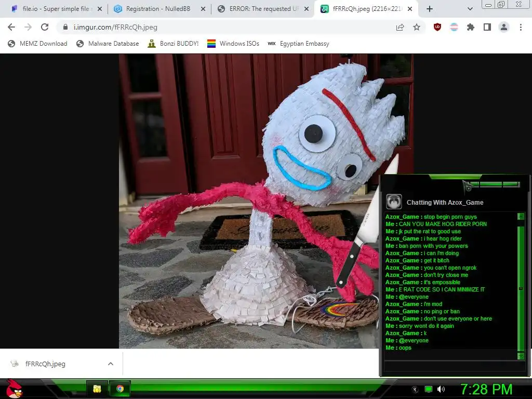Close the file.io tab
Viewport: 532px width, 399px height.
coord(100,9)
